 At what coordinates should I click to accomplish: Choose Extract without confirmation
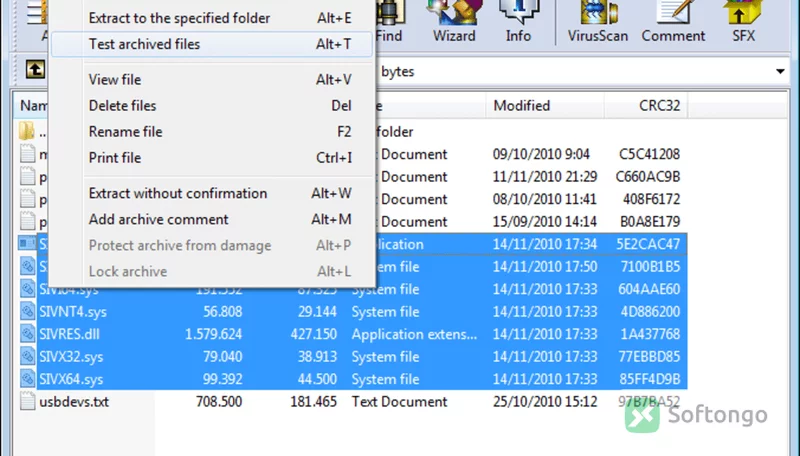tap(212, 193)
